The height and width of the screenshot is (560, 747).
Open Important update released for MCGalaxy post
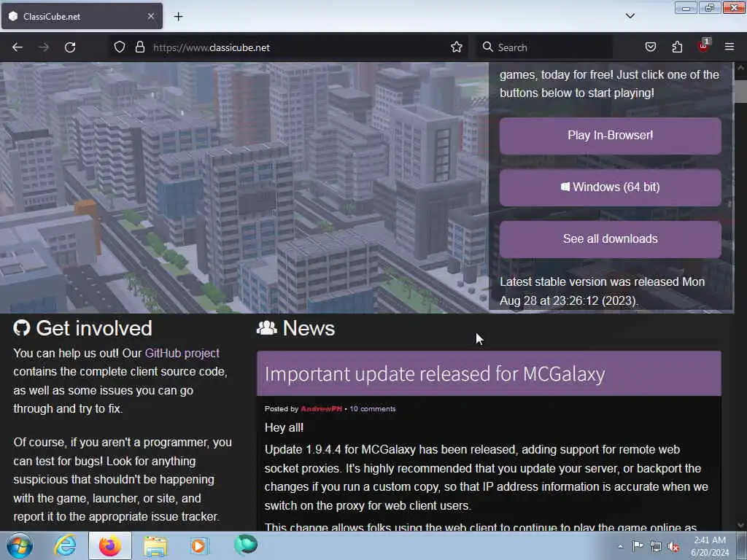[435, 374]
